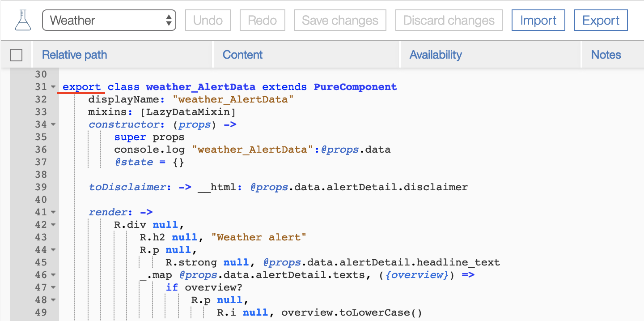Click the Save changes button

click(x=340, y=21)
